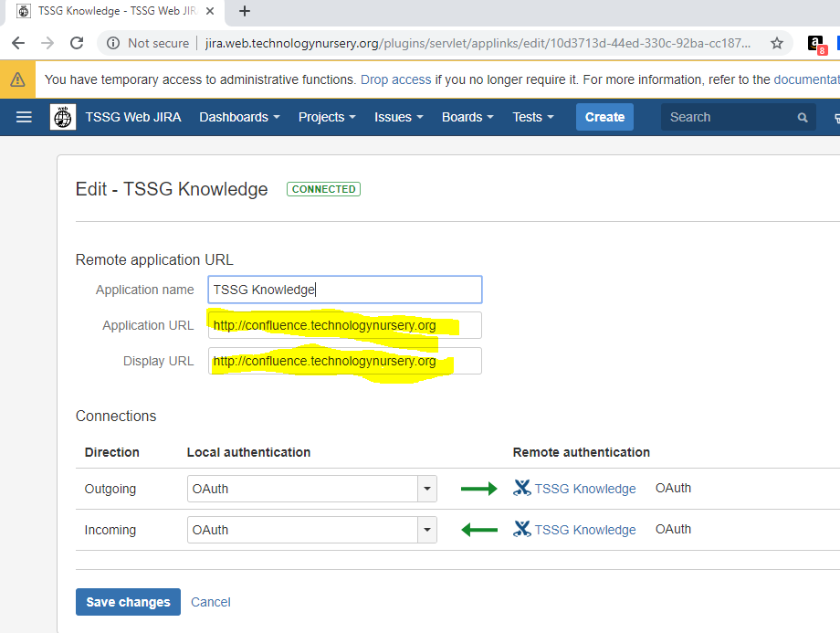Click the TSSG Web JIRA logo icon
Screen dimensions: 840x633
click(x=63, y=117)
